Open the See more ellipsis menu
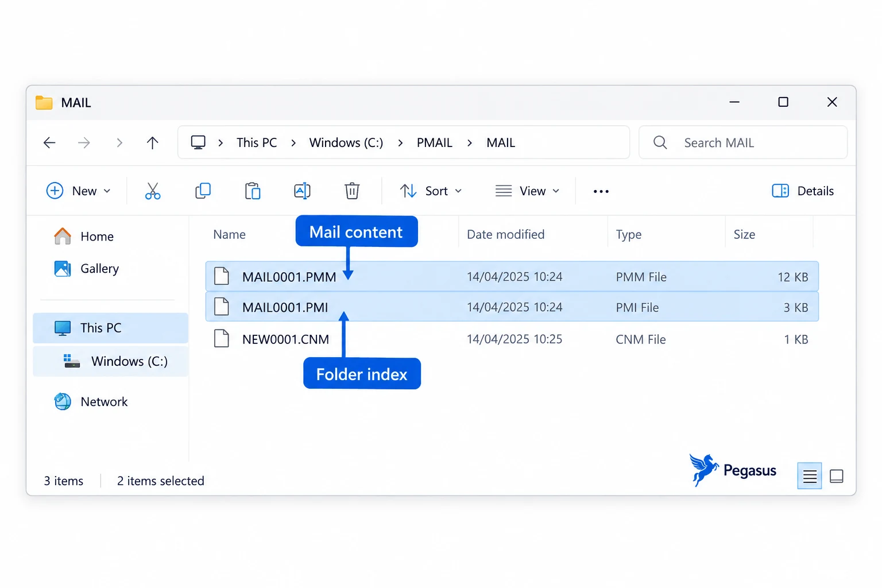 [601, 191]
